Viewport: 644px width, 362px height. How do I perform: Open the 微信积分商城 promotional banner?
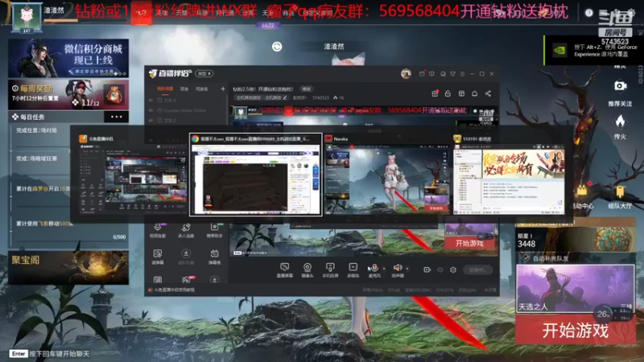tap(68, 58)
